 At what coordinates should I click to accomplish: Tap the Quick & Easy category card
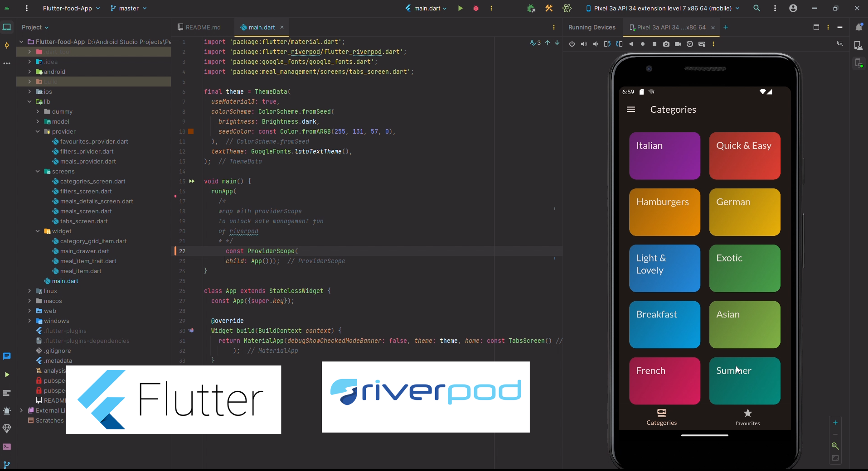coord(745,156)
